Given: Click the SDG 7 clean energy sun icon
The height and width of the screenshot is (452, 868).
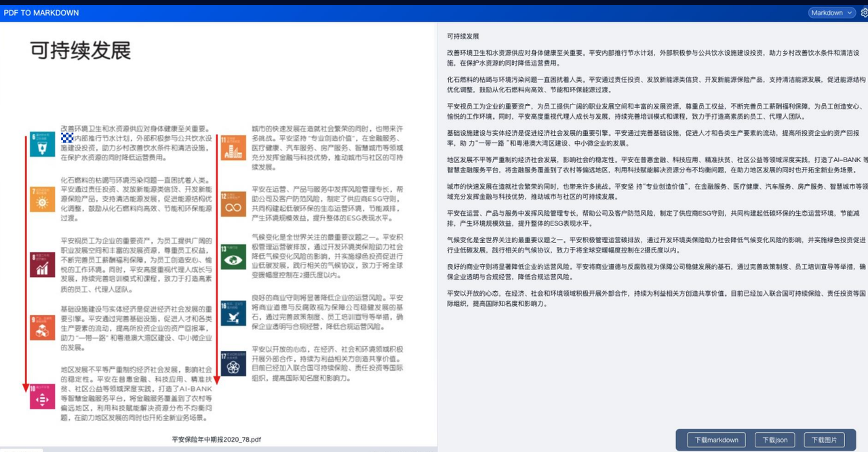Looking at the screenshot, I should (x=42, y=199).
